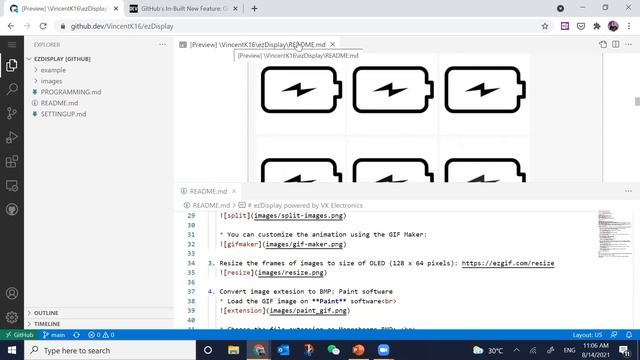Click the editor minimap
The height and width of the screenshot is (360, 640).
[614, 234]
